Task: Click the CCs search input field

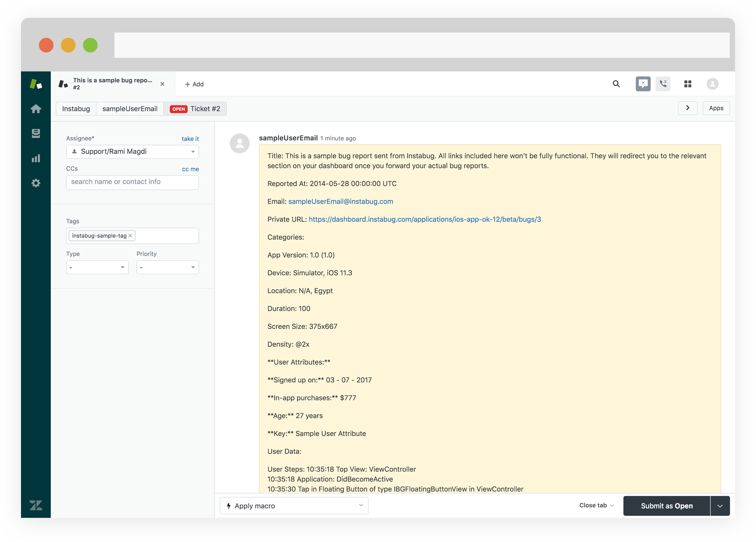Action: point(132,182)
